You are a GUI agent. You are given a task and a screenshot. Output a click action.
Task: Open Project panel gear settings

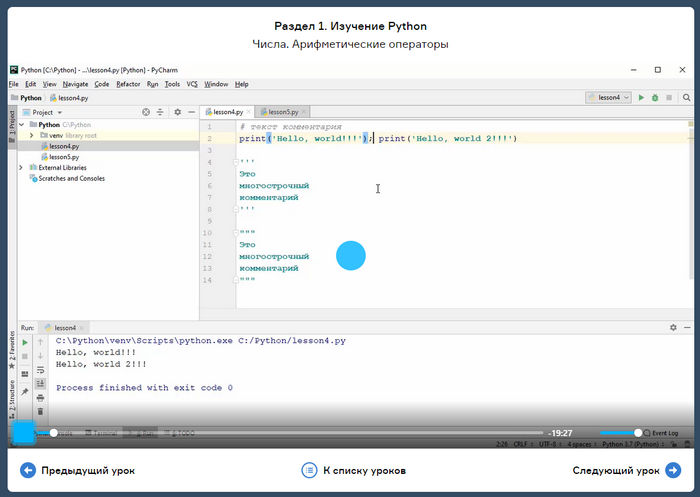click(x=178, y=112)
